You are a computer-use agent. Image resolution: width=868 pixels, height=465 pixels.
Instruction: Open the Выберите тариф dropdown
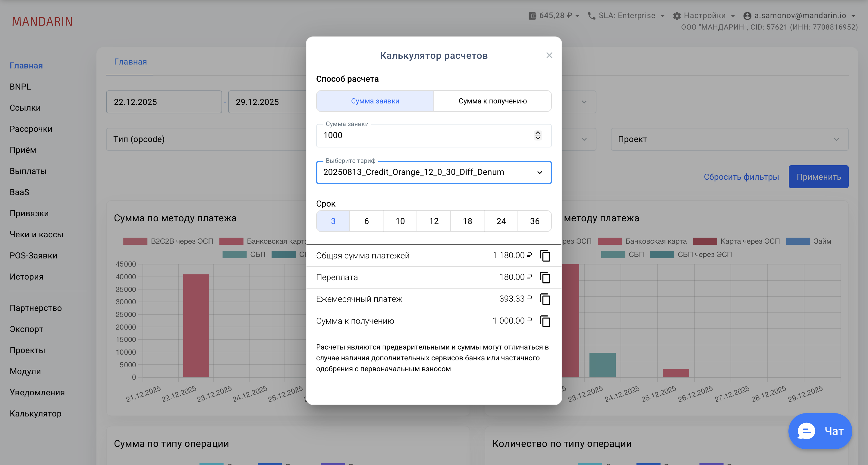point(434,172)
